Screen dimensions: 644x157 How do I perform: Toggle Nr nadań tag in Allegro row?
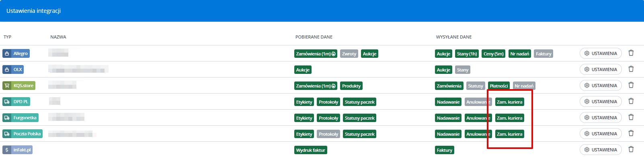[x=520, y=54]
